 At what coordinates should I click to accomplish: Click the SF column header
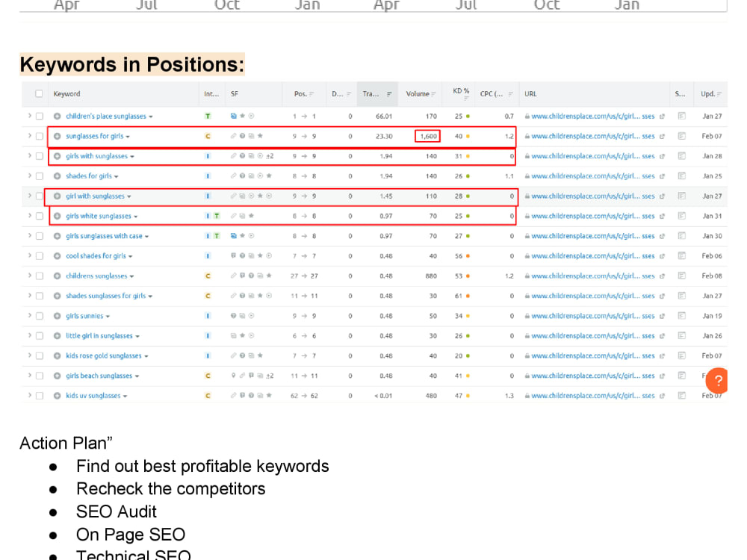[234, 94]
